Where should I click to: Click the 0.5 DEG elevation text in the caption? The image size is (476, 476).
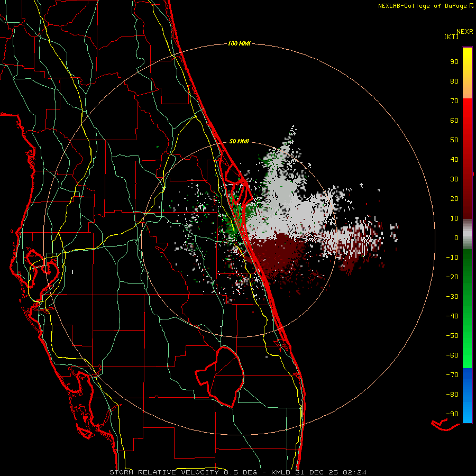[x=241, y=472]
